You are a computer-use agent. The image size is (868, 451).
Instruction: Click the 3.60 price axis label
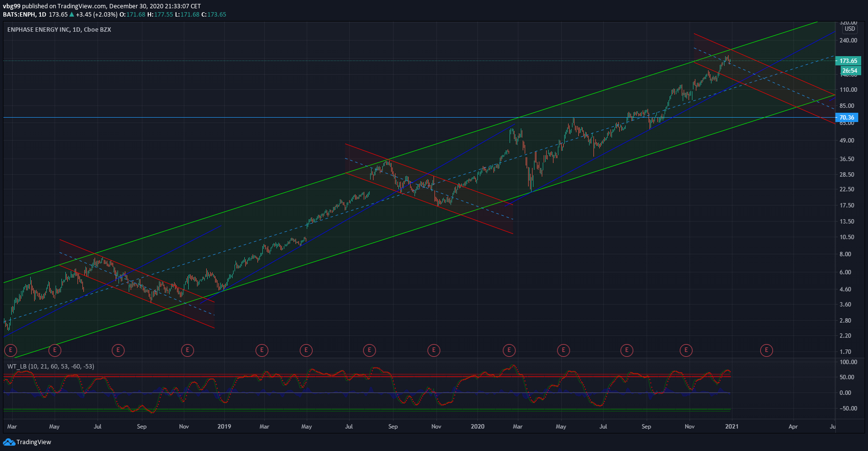tap(846, 305)
